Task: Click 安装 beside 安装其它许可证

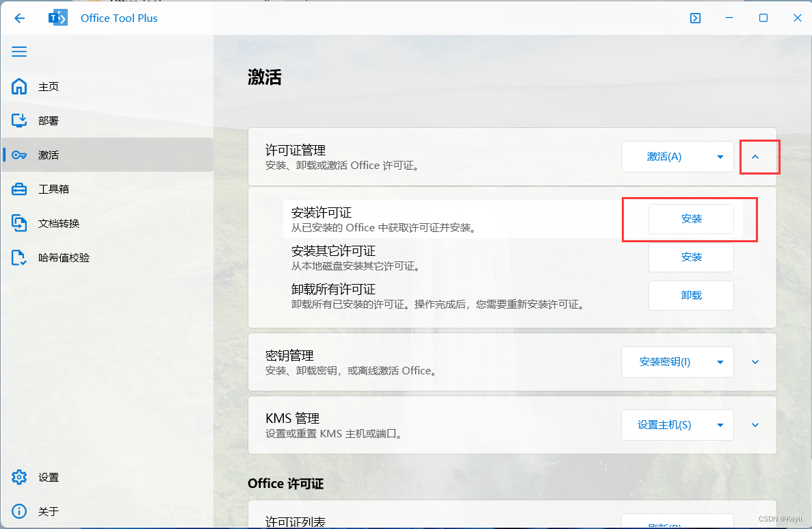Action: tap(690, 257)
